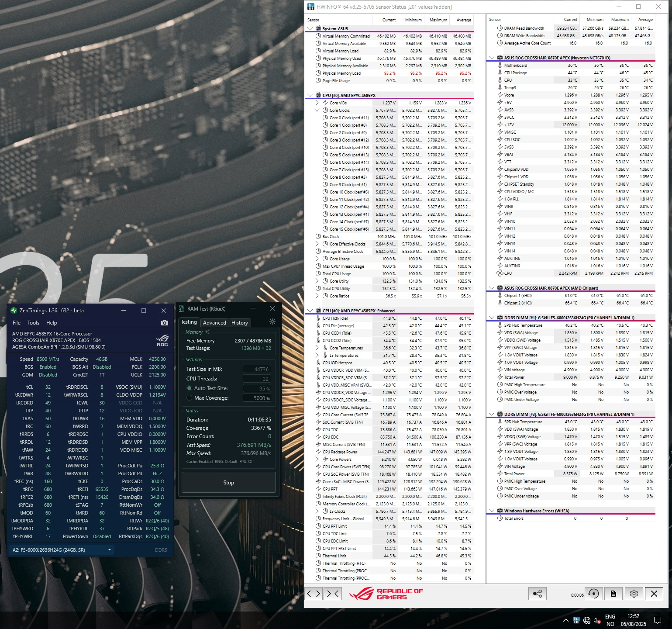This screenshot has height=629, width=672.
Task: Click the sparkle icon next to Memory
Action: [x=207, y=332]
